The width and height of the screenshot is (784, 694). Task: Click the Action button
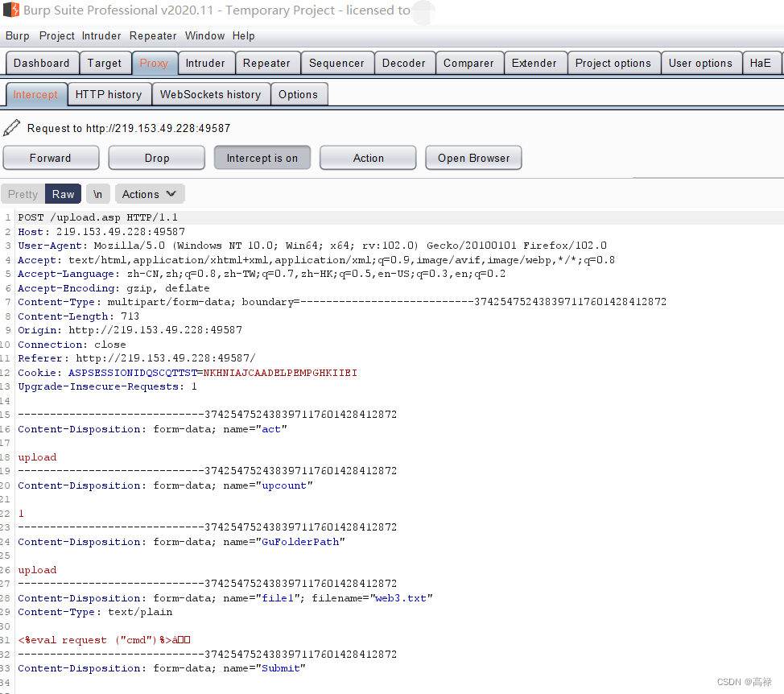click(x=368, y=158)
